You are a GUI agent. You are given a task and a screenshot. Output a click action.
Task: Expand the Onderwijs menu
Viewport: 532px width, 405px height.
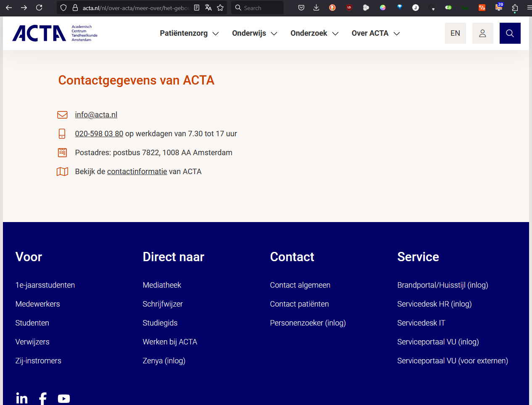point(255,33)
